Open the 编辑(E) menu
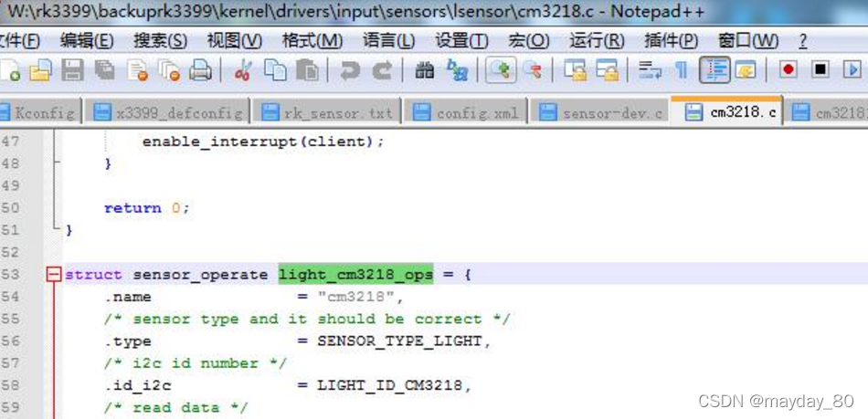This screenshot has width=868, height=419. click(87, 41)
